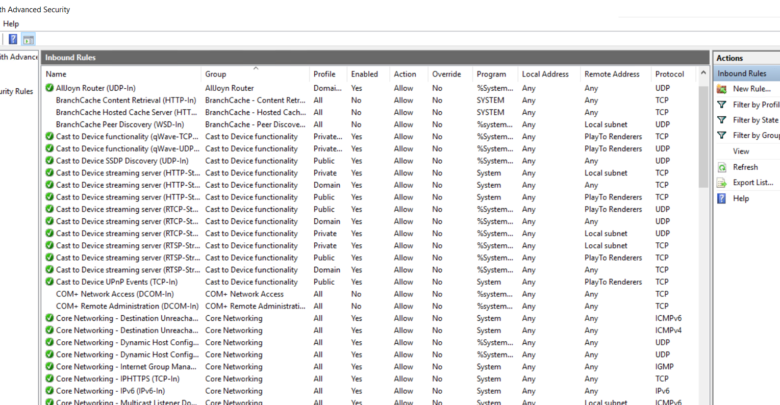This screenshot has height=405, width=780.
Task: Click SYSTEM program cell of BranchCache Content Retrieval
Action: tap(490, 100)
